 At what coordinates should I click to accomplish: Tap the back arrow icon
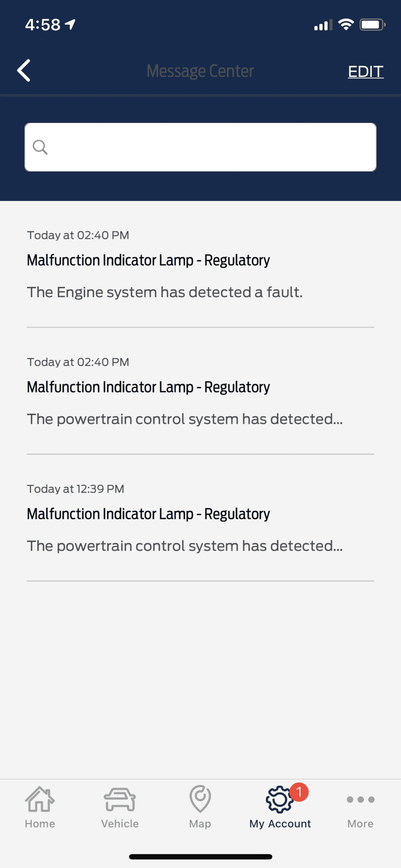pyautogui.click(x=24, y=71)
